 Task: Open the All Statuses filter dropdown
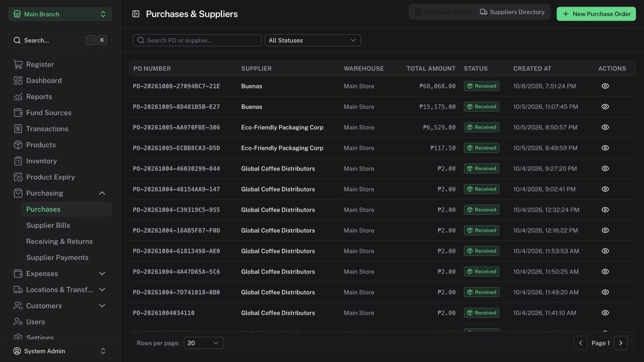click(x=313, y=40)
